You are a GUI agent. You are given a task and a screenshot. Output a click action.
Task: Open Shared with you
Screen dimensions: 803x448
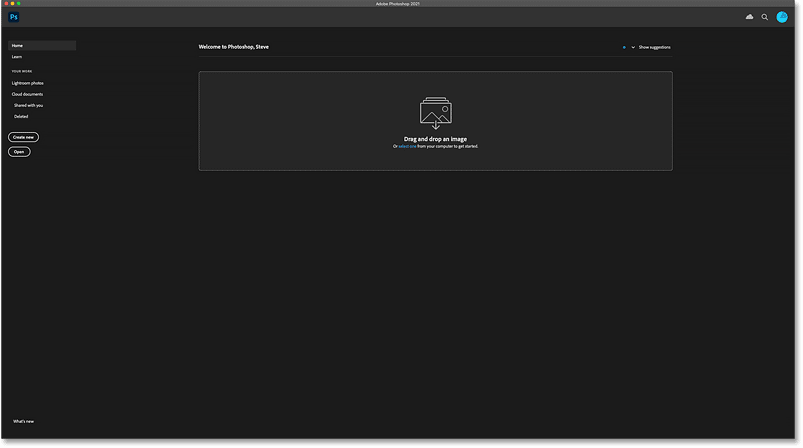point(28,105)
